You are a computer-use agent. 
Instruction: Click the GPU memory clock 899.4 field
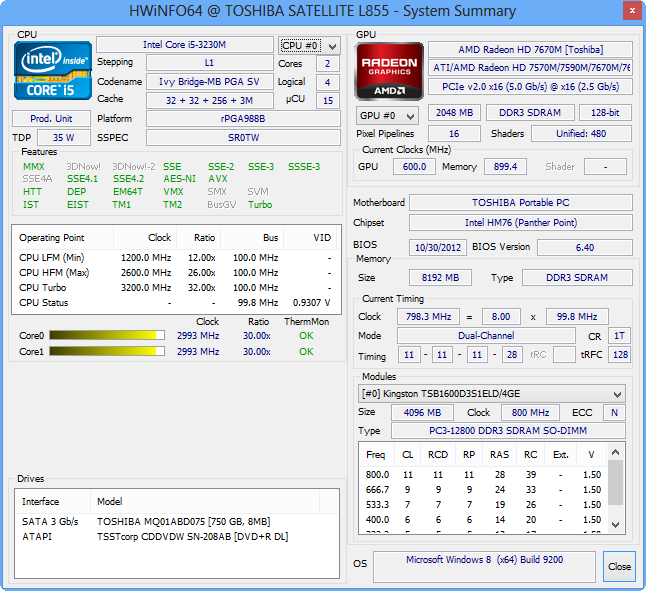(505, 166)
